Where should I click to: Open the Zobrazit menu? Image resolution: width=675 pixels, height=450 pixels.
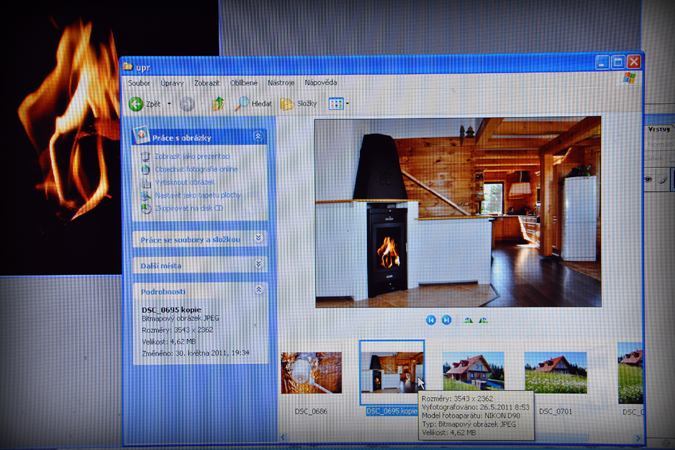[x=207, y=83]
